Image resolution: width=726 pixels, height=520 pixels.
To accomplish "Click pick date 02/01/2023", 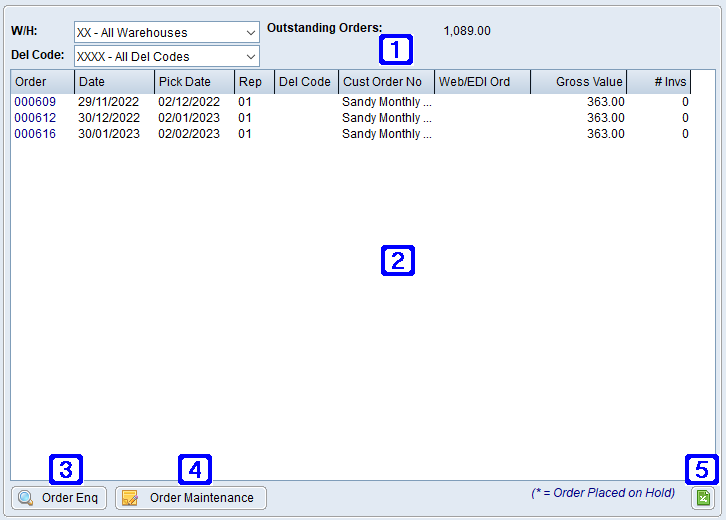I will pyautogui.click(x=189, y=118).
